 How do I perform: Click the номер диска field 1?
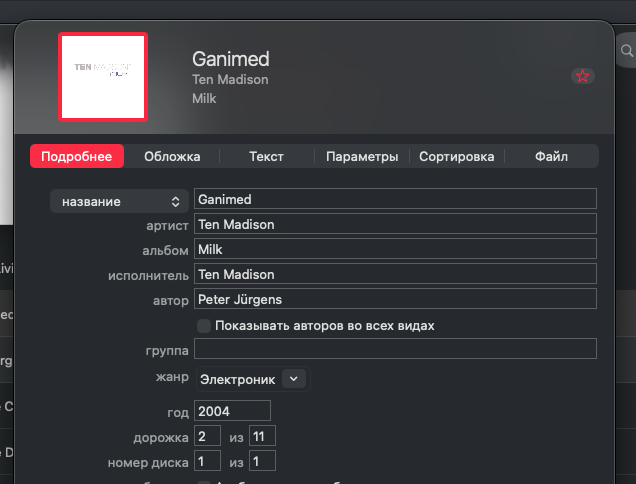pos(207,460)
